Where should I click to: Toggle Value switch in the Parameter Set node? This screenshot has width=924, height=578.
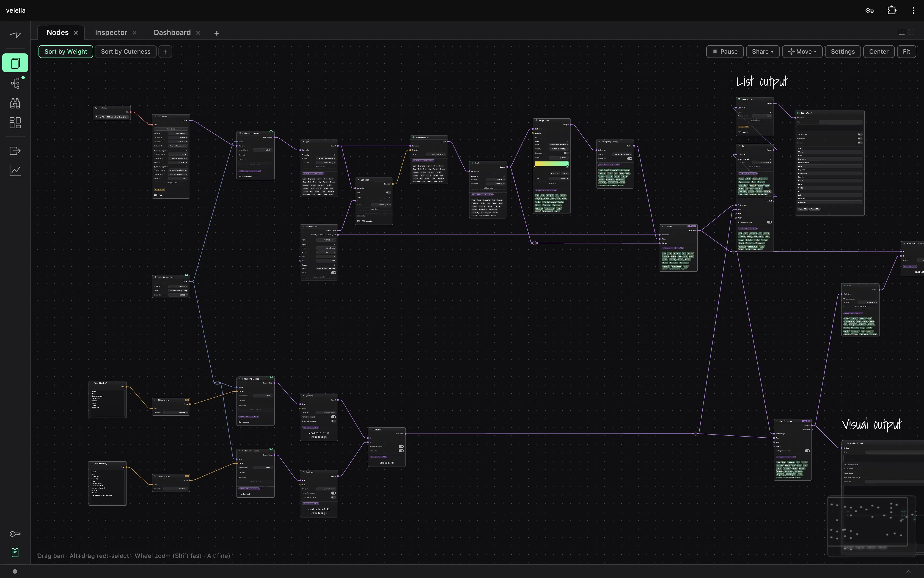point(333,272)
